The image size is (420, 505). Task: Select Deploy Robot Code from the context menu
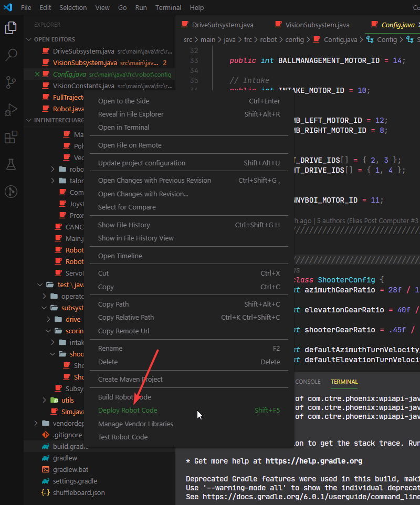point(129,410)
